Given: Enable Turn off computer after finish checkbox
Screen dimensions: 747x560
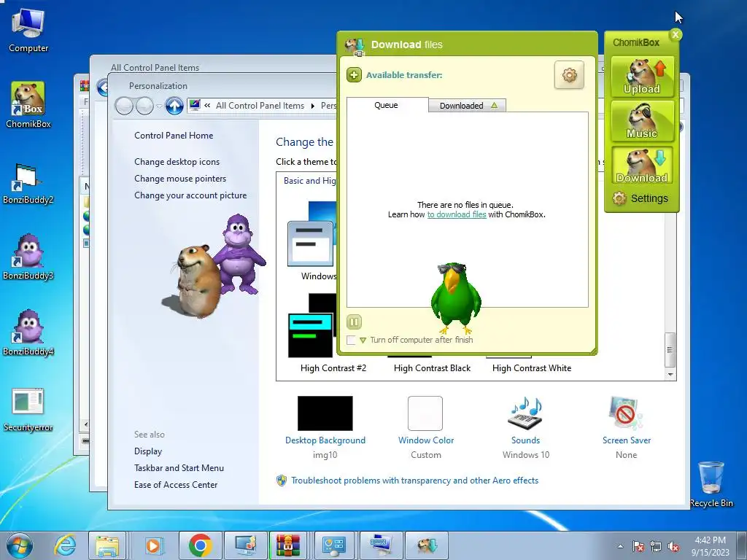Looking at the screenshot, I should point(351,340).
